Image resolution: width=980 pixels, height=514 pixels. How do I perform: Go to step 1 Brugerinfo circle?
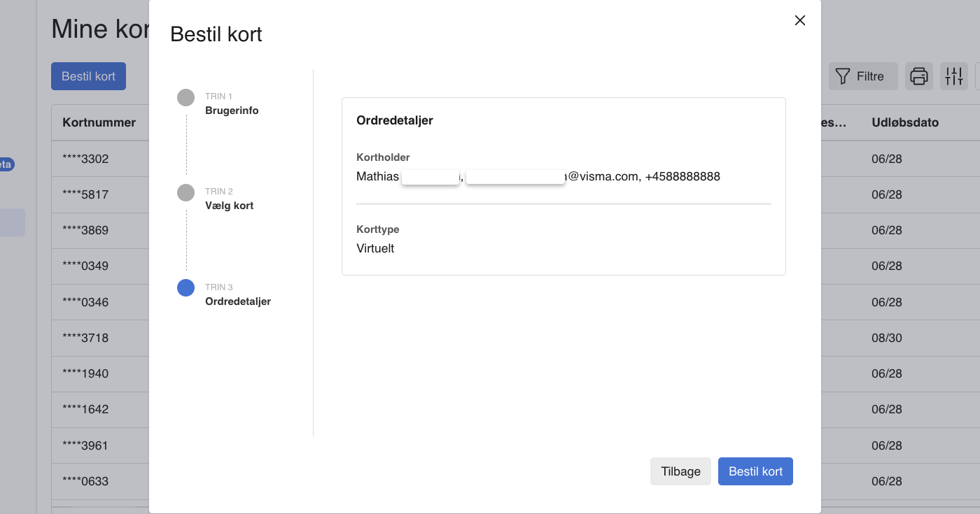pyautogui.click(x=185, y=98)
